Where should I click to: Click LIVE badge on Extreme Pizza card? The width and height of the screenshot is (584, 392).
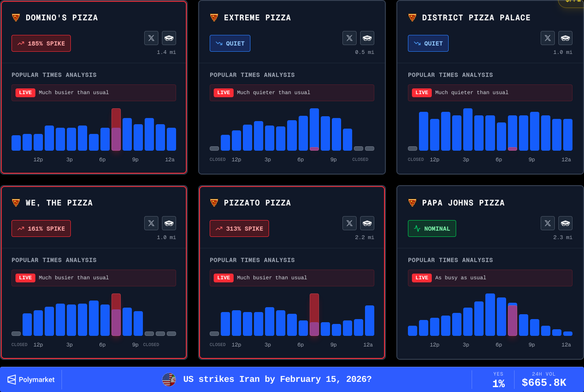pos(223,92)
